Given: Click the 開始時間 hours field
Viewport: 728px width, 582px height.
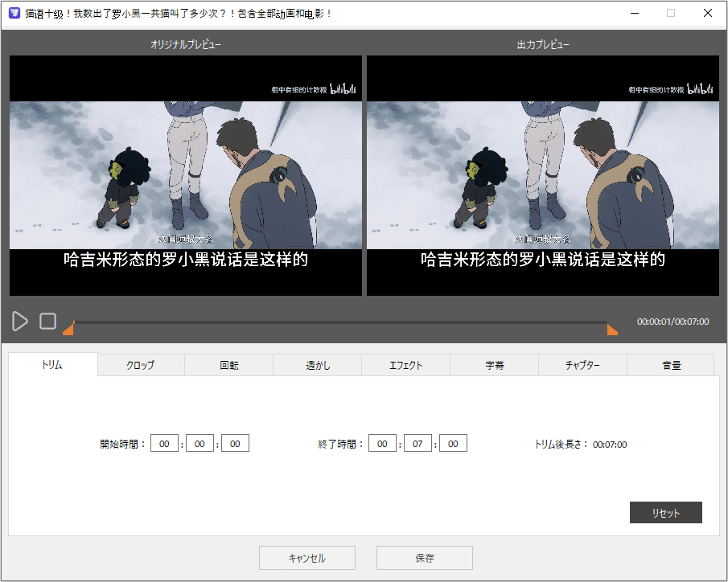Looking at the screenshot, I should point(164,443).
